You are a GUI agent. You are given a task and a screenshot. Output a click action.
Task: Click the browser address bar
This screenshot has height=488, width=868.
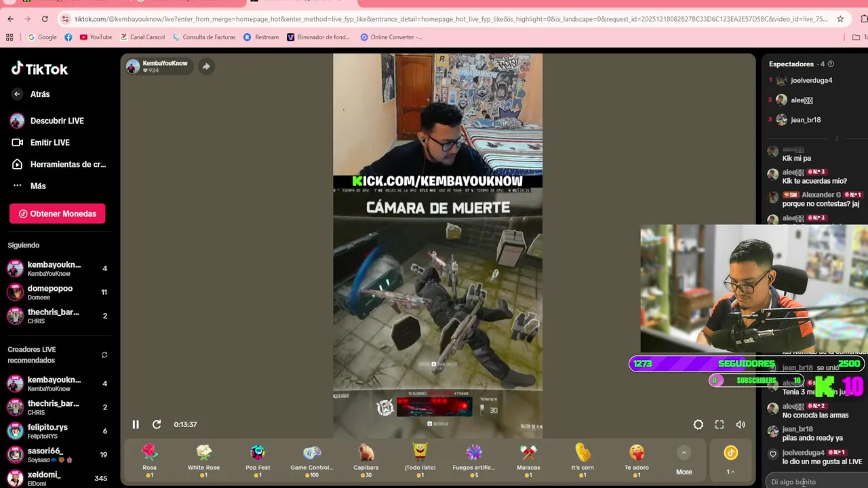point(451,19)
